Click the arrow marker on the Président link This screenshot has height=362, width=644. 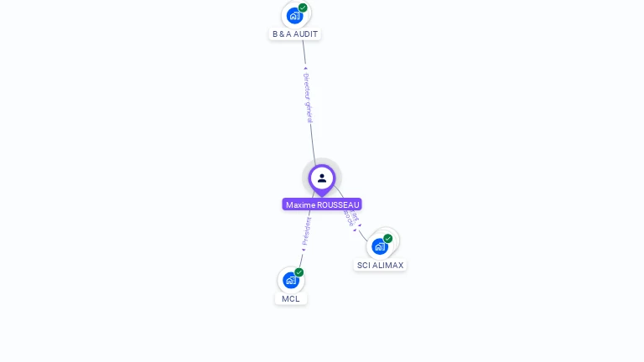(x=304, y=250)
